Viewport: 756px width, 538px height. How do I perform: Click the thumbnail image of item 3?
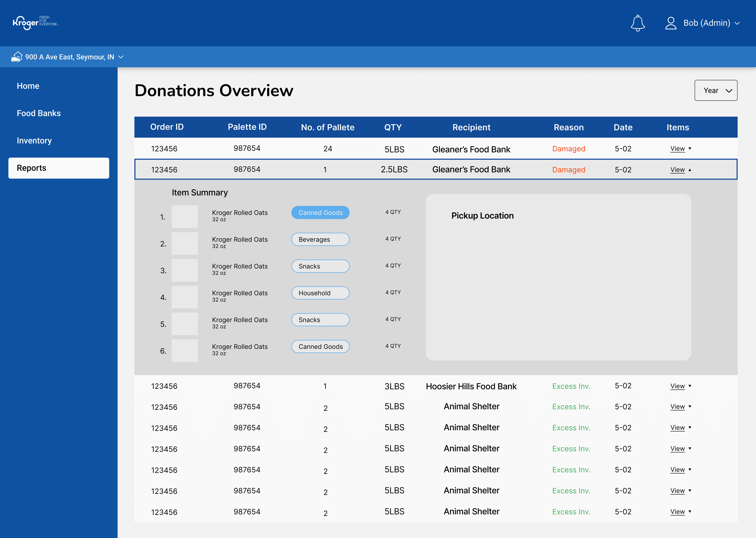coord(185,270)
